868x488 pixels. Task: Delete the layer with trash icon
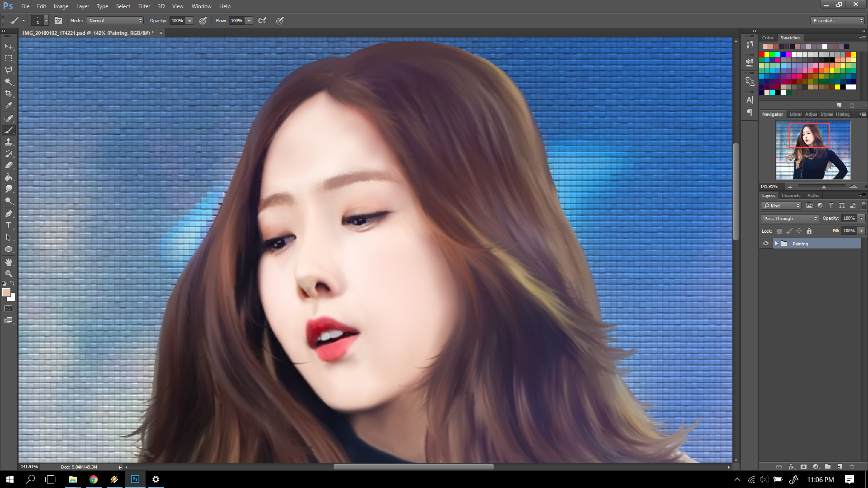point(852,467)
